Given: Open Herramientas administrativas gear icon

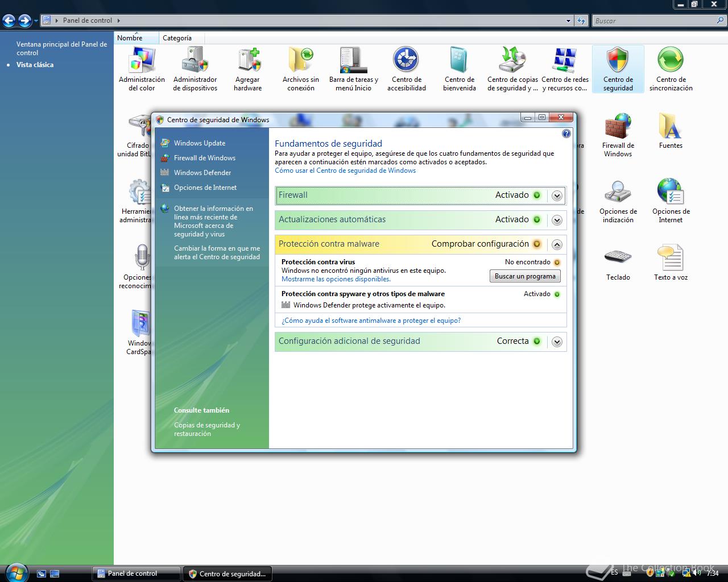Looking at the screenshot, I should tap(139, 192).
